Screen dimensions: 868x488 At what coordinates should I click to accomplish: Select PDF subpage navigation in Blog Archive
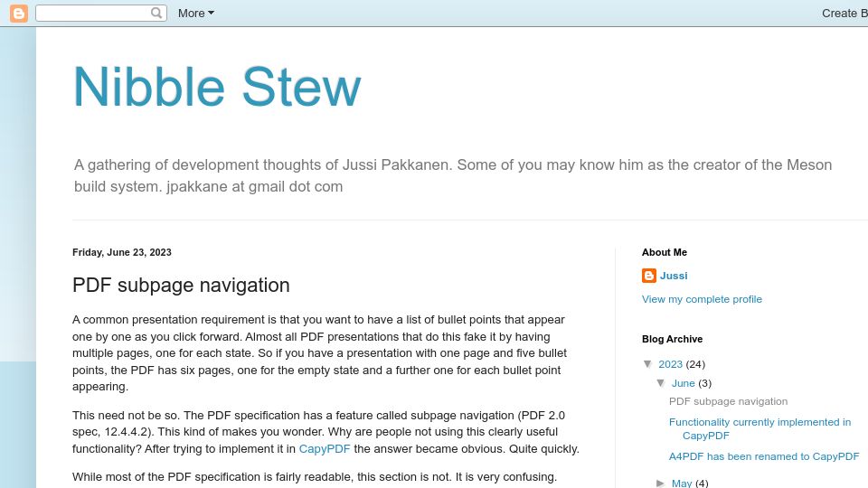pos(728,401)
